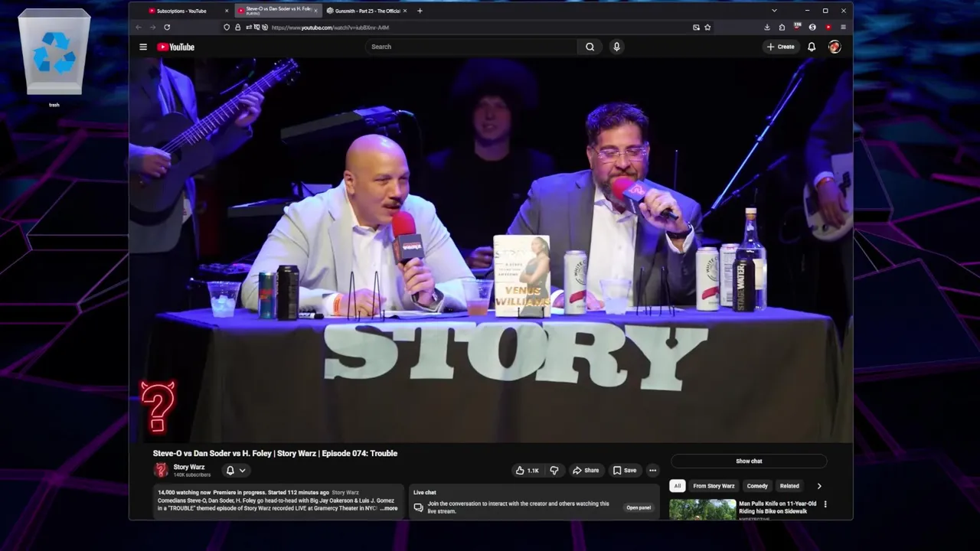Open the notification-badged extension icon in toolbar
The height and width of the screenshot is (551, 980).
click(x=797, y=28)
